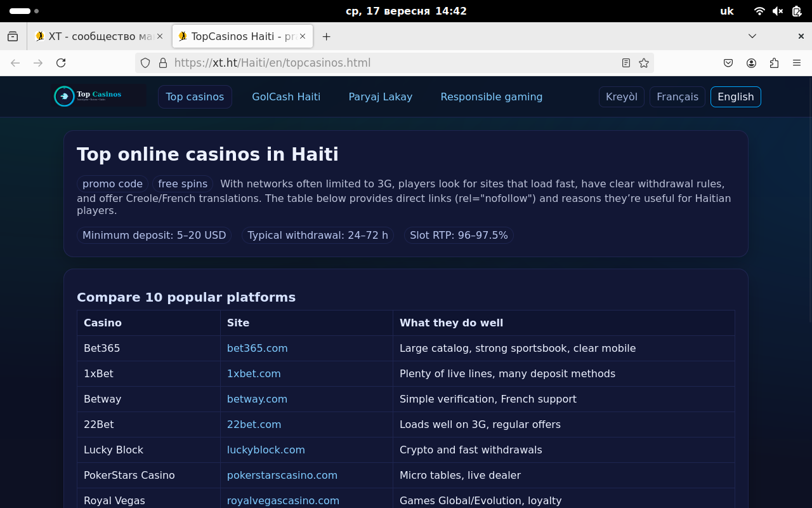Open the Paryaj Lakay nav item

381,97
